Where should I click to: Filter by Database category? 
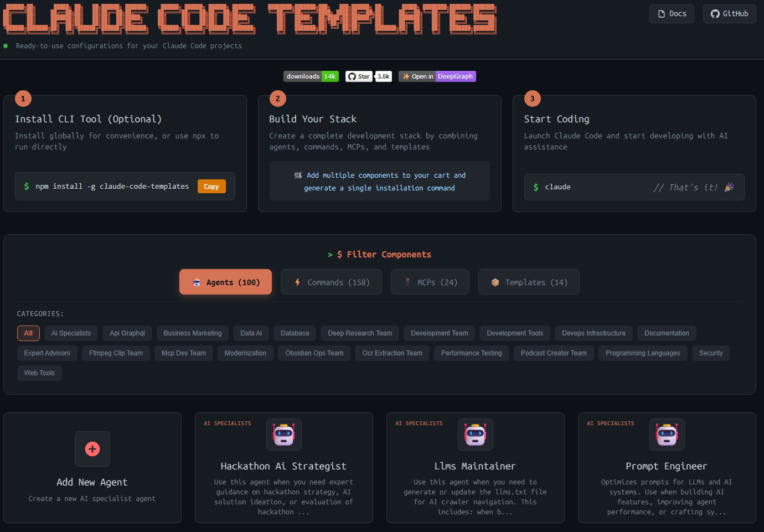pyautogui.click(x=295, y=333)
